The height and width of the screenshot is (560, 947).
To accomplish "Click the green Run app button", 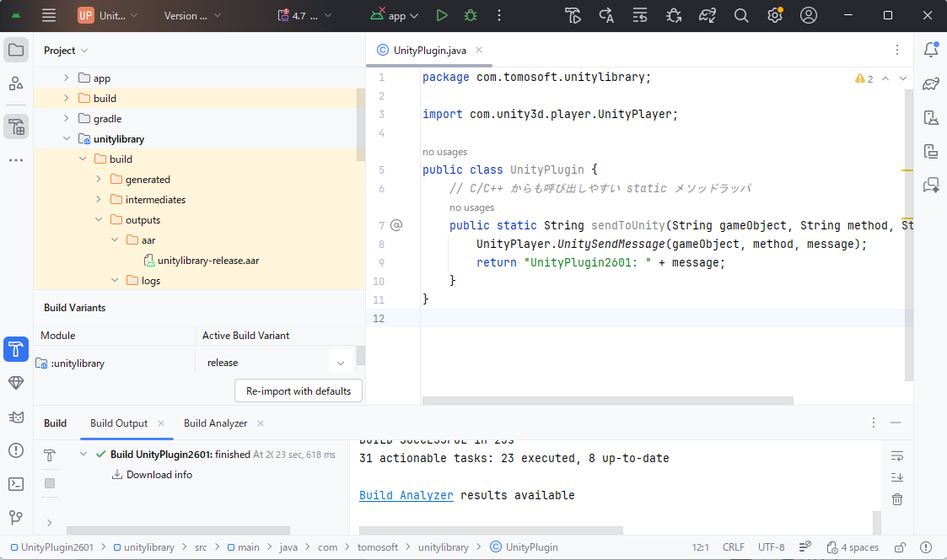I will [442, 15].
